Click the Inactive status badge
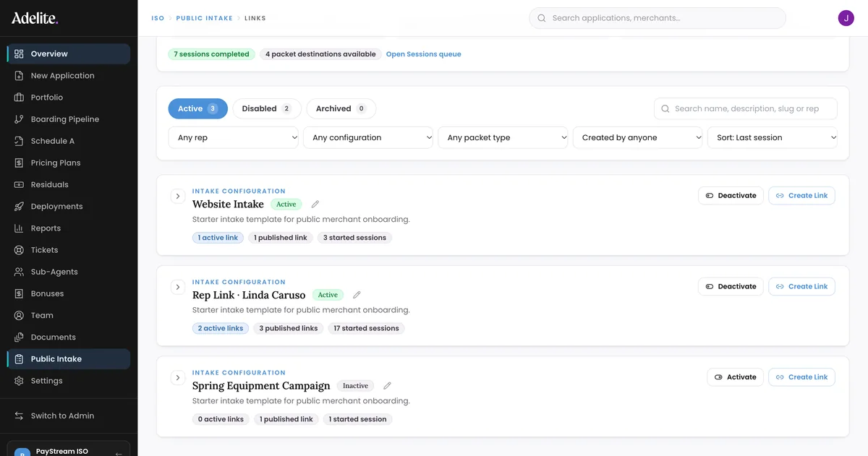 pyautogui.click(x=355, y=386)
